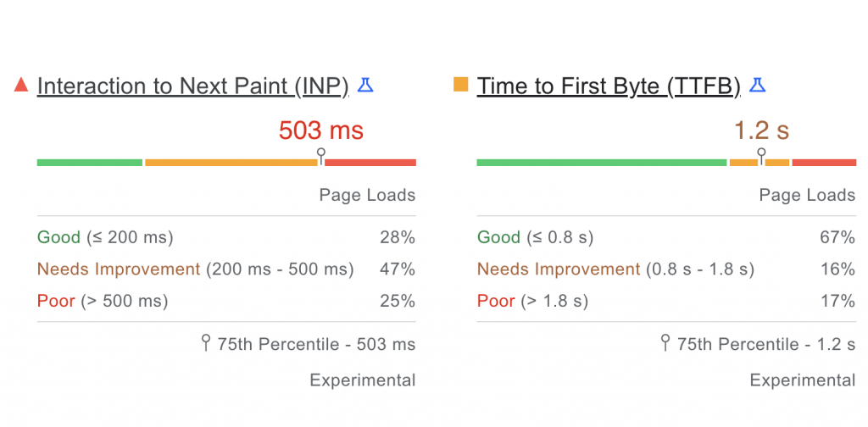
Task: Click the pin icon beside '75th Percentile - 1.2 s'
Action: (665, 343)
